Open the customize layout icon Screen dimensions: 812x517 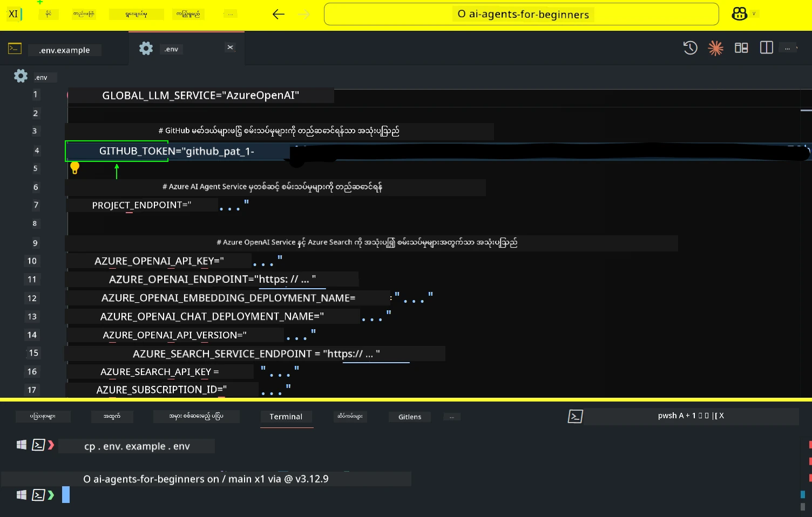point(741,47)
